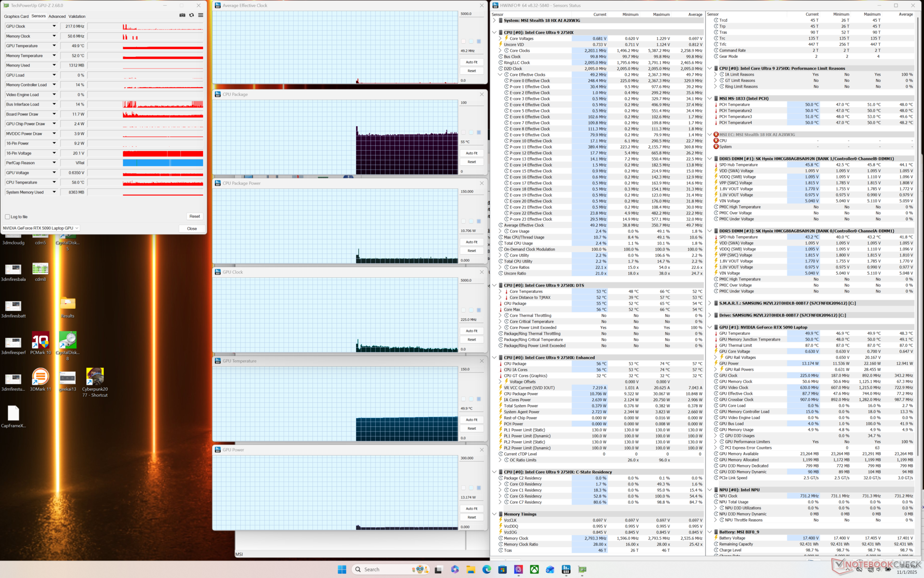Viewport: 924px width, 578px height.
Task: Collapse the CPU [#0] Intel Core Ultra 9 275HX group
Action: pos(494,33)
